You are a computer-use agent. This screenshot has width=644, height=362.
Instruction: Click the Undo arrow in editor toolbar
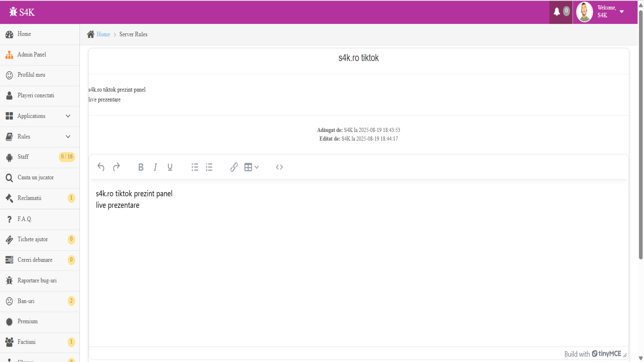coord(101,167)
